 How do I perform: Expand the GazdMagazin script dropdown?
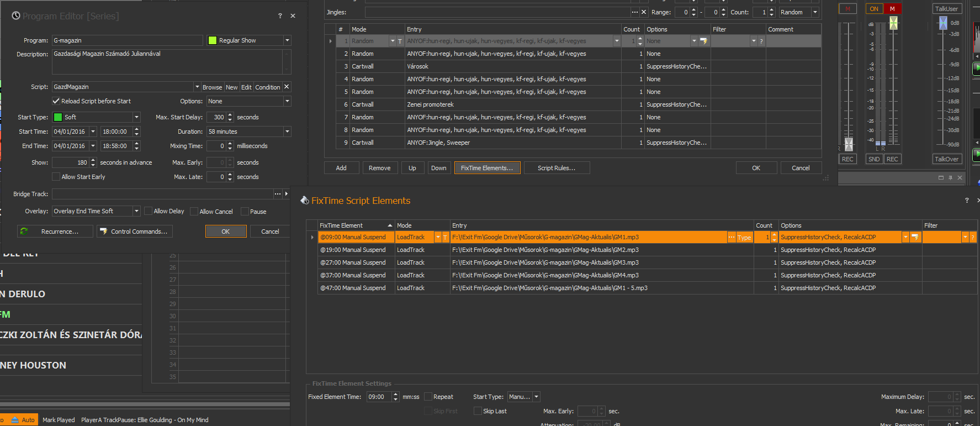click(x=197, y=87)
